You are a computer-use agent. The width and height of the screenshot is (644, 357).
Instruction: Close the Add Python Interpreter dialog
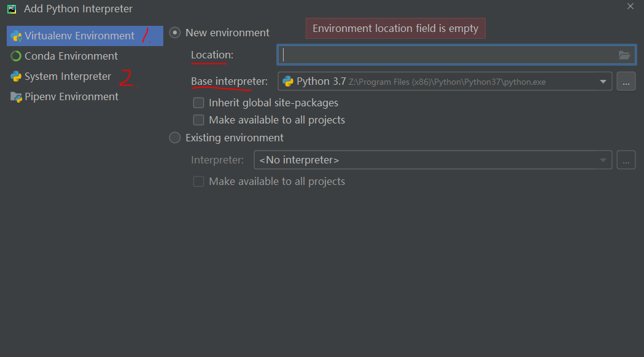pyautogui.click(x=630, y=7)
